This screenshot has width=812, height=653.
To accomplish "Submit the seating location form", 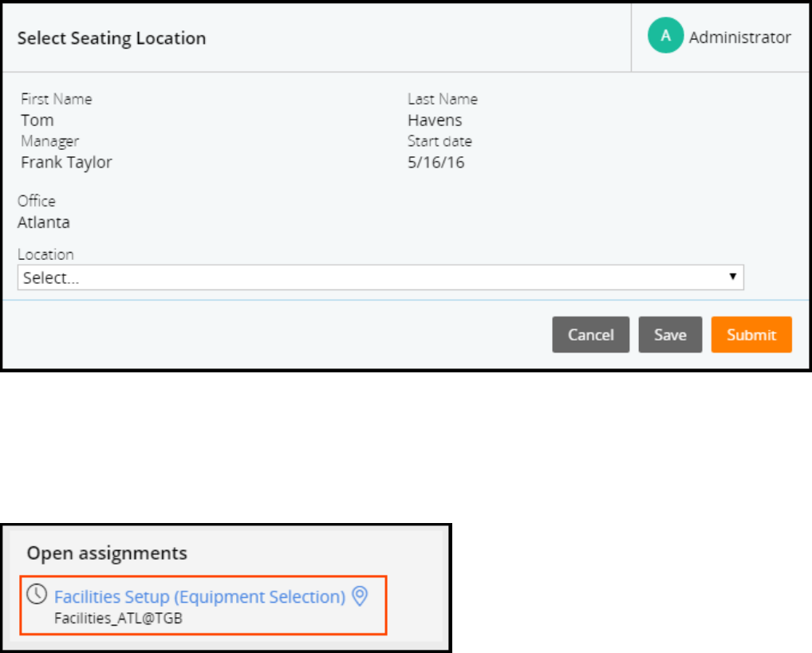I will tap(751, 335).
